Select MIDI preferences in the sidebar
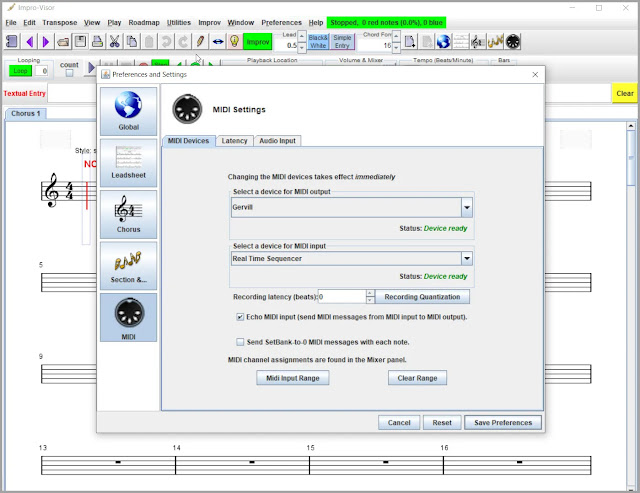 (x=129, y=318)
